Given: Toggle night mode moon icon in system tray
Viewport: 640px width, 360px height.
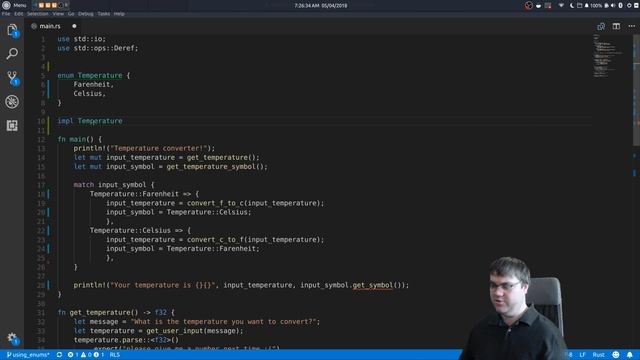Looking at the screenshot, I should 571,5.
